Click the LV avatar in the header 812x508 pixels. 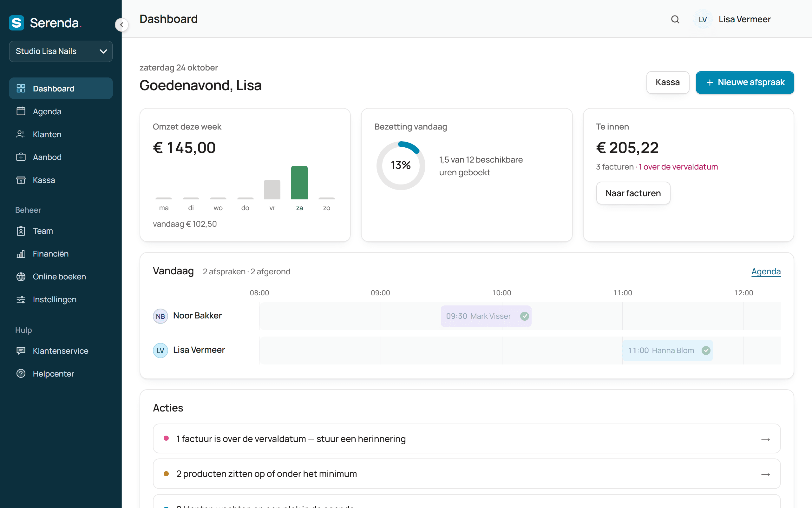[703, 19]
